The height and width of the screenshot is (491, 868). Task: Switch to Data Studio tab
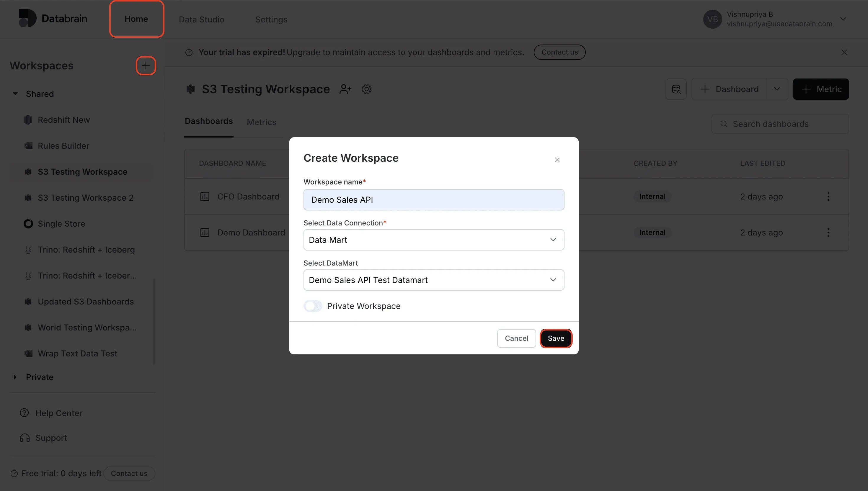click(x=201, y=19)
